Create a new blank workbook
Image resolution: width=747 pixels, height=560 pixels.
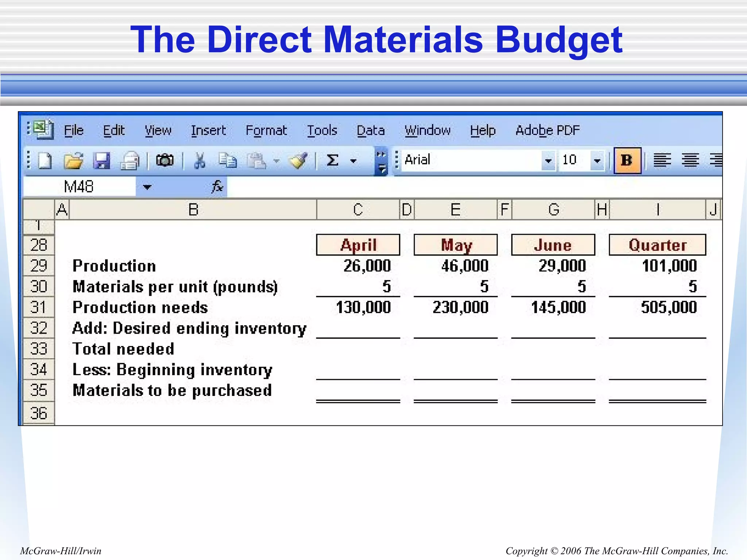45,160
